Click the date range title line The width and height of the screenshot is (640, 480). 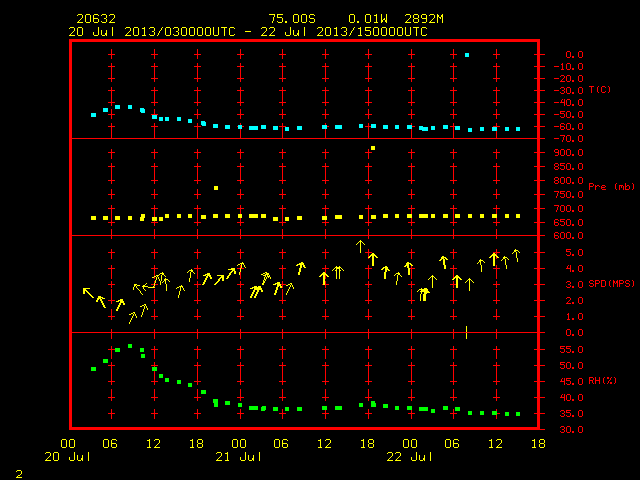(248, 32)
